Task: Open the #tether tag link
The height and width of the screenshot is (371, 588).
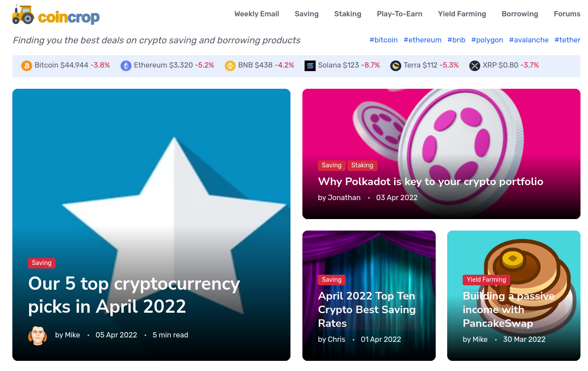Action: click(567, 40)
